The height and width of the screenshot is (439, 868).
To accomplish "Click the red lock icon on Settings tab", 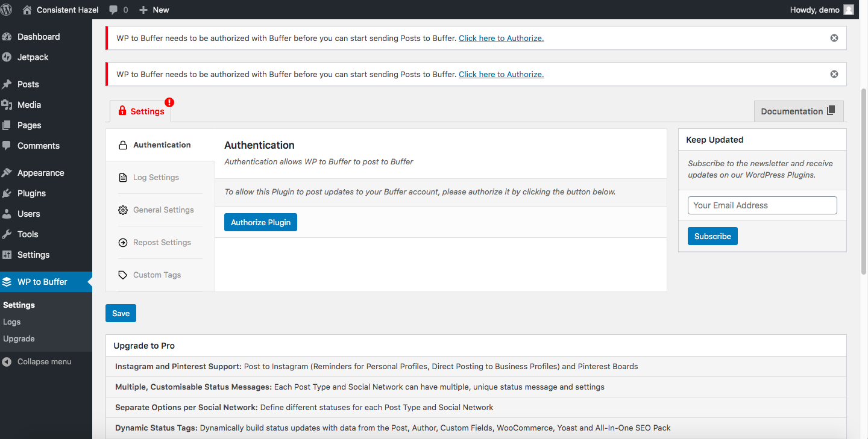I will pos(122,111).
